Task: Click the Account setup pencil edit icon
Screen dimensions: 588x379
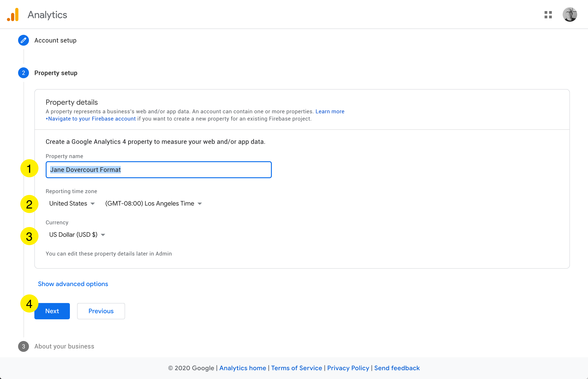Action: pos(23,40)
